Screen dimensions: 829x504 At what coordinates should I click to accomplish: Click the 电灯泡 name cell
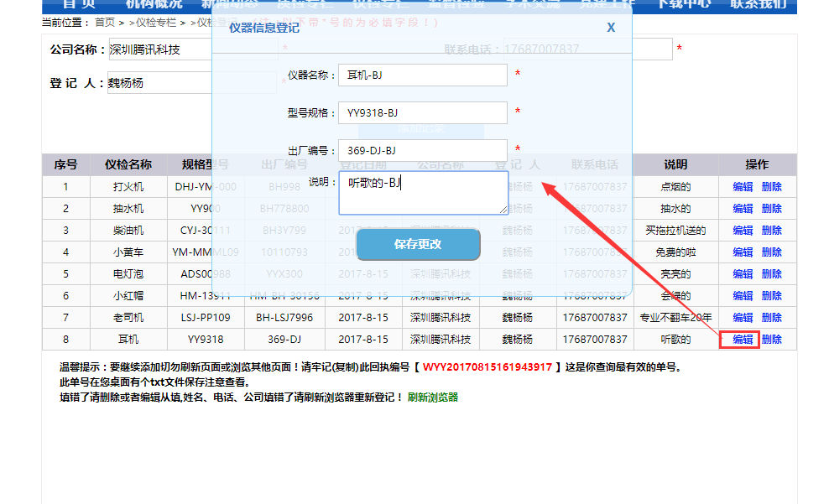[128, 273]
